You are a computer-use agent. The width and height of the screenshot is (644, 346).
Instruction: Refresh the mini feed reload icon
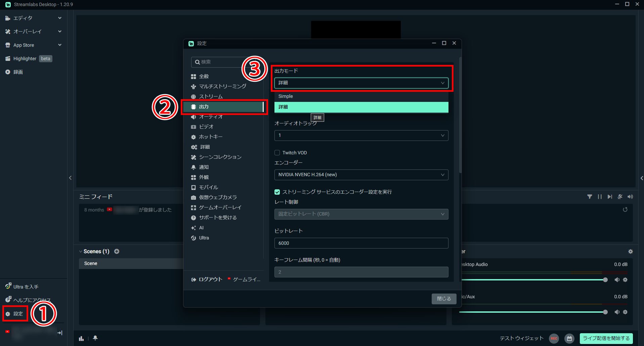point(625,209)
